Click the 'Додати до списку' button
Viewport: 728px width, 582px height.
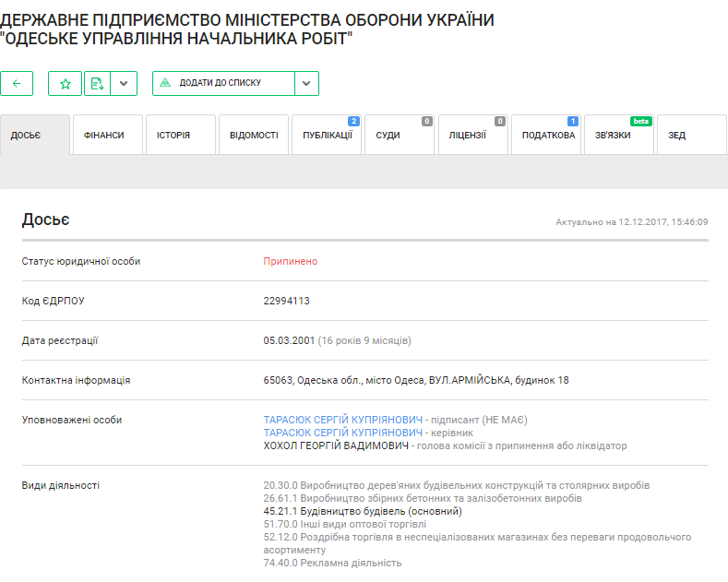coord(223,83)
